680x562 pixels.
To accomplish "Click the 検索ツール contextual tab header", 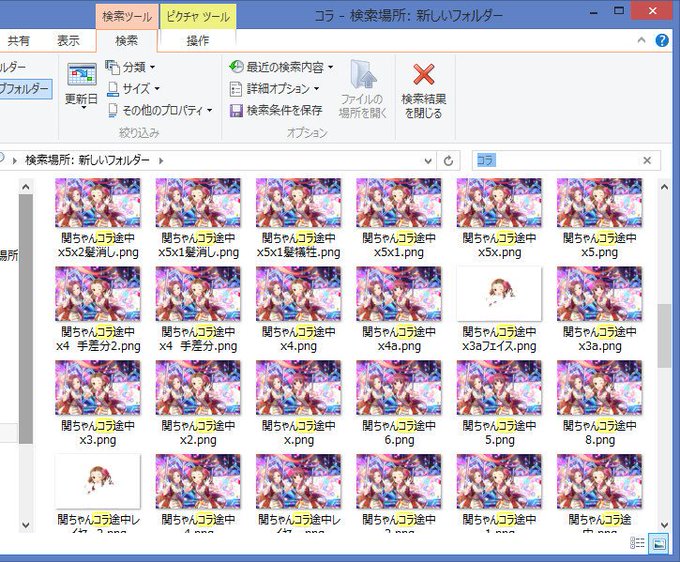I will [127, 16].
